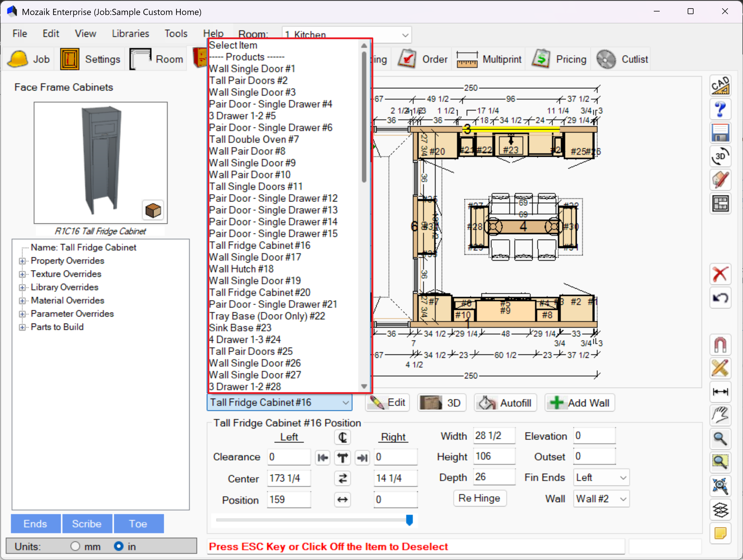Expand the Property Overrides tree node
This screenshot has width=743, height=560.
click(x=22, y=261)
